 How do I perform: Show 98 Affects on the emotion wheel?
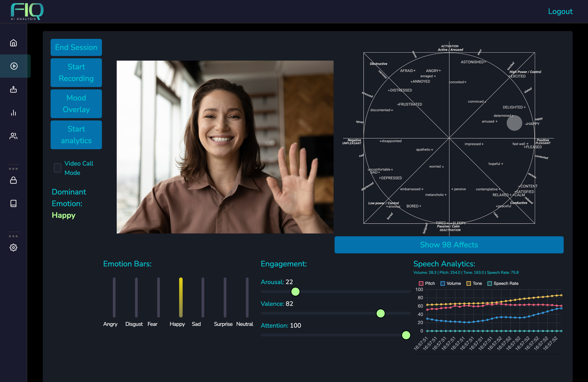click(449, 245)
